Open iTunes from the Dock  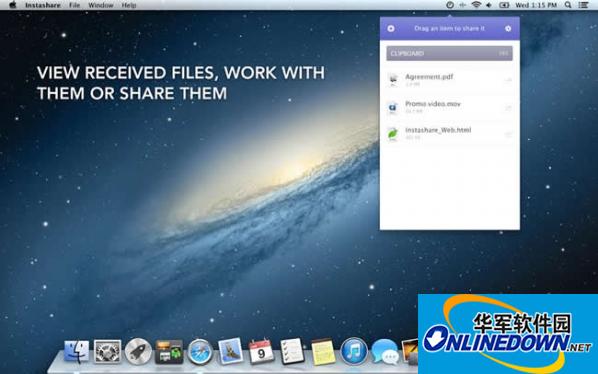click(x=354, y=351)
